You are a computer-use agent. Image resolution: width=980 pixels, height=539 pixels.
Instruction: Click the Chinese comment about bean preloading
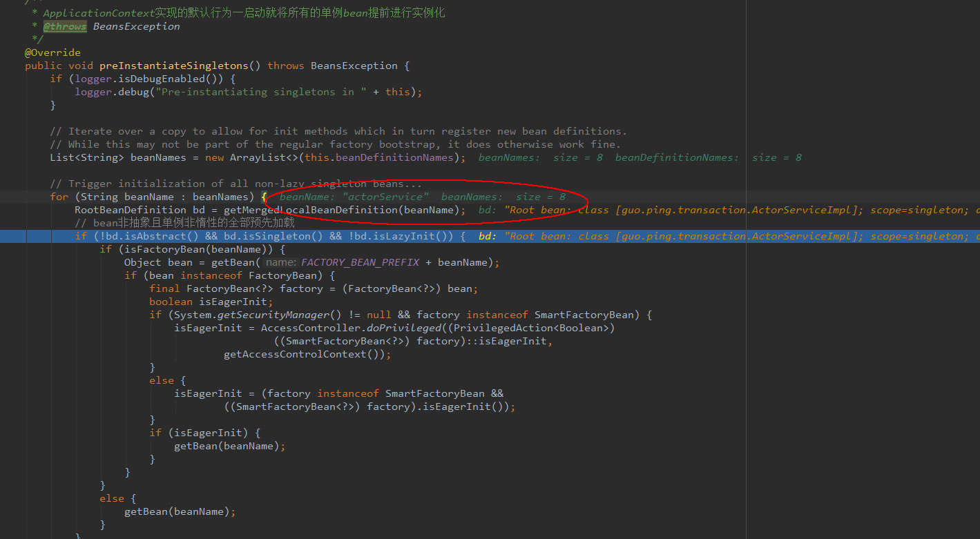click(x=184, y=223)
